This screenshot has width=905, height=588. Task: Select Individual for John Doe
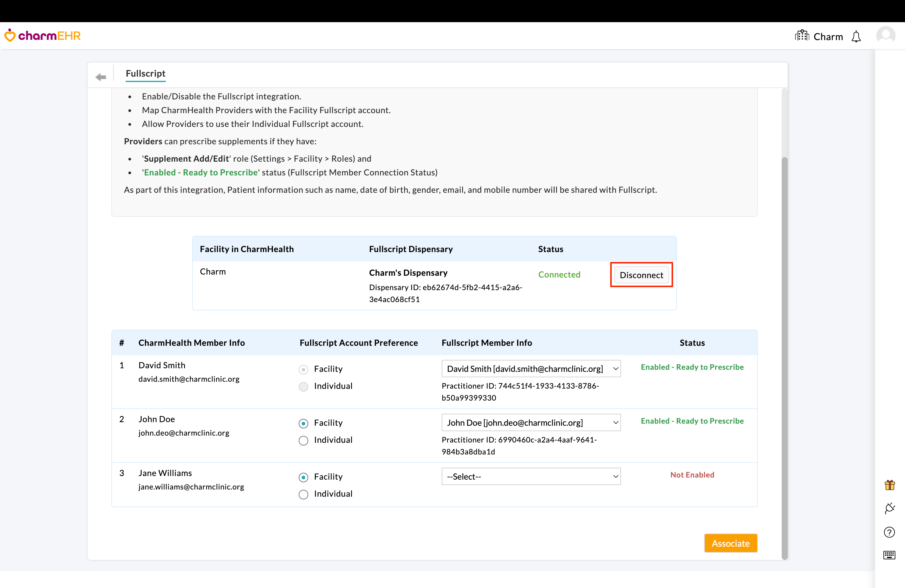tap(303, 440)
